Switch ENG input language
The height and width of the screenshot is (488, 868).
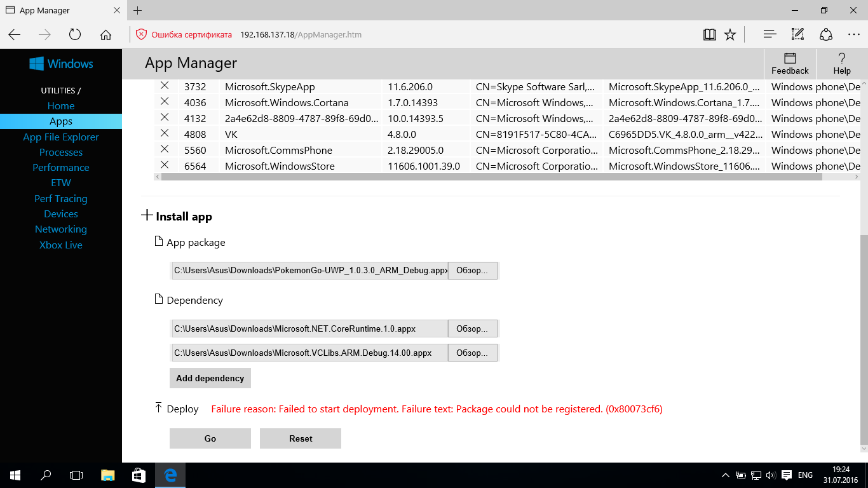click(x=805, y=475)
